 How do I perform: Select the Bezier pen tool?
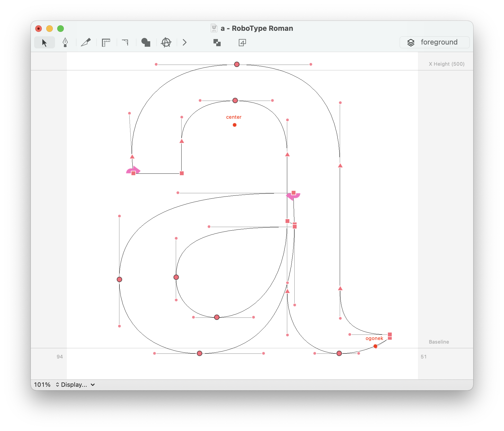[65, 43]
